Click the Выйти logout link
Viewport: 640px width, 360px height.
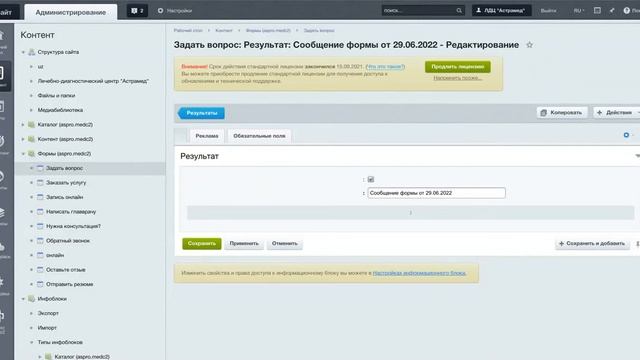pos(548,11)
